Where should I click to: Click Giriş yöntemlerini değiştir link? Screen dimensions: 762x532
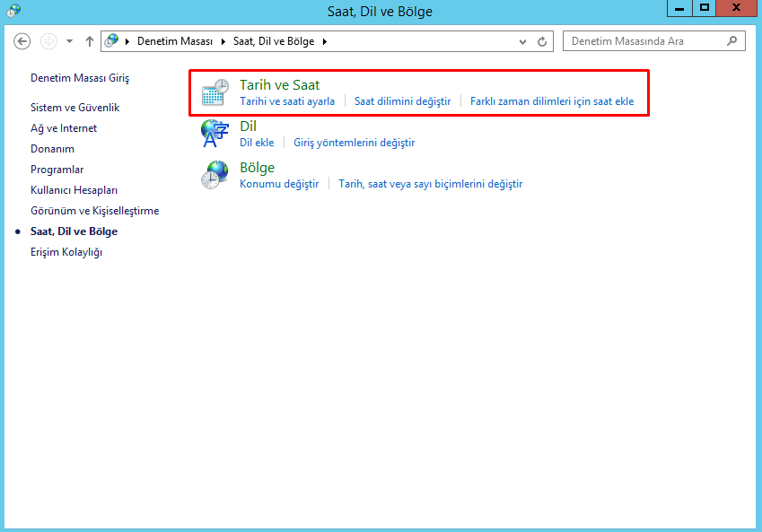tap(355, 143)
